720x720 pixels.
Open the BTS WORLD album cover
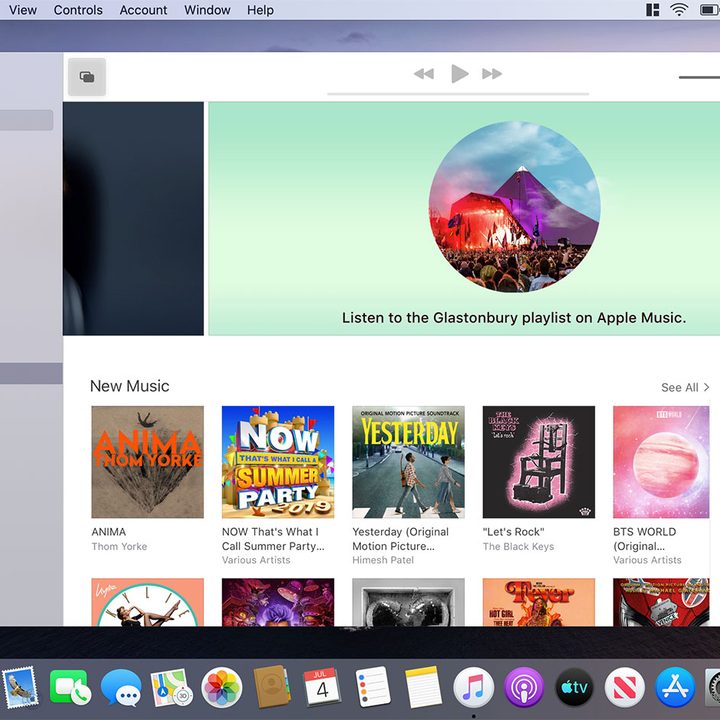pyautogui.click(x=661, y=462)
